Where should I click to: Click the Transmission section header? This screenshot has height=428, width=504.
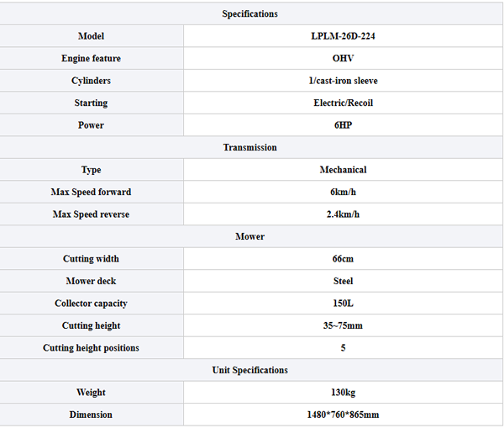coord(249,148)
